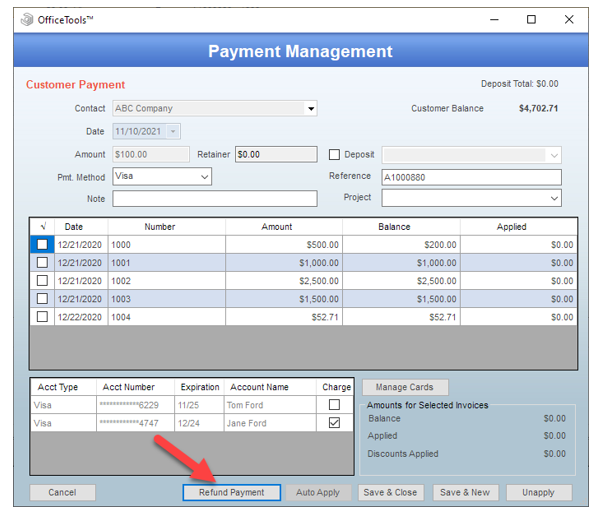Tick the checkbox for invoice 1001
This screenshot has width=607, height=530.
point(42,262)
